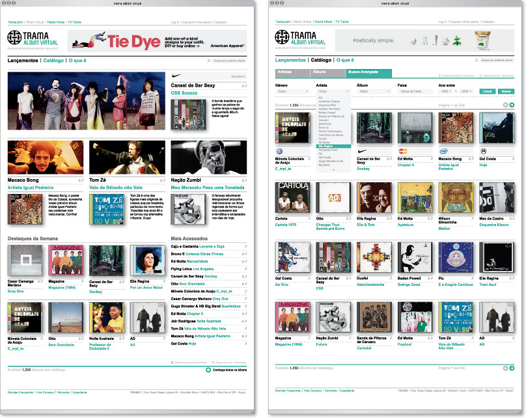This screenshot has height=420, width=526.
Task: Click the Intel logo under the Macaco Bong album
Action: tap(443, 151)
